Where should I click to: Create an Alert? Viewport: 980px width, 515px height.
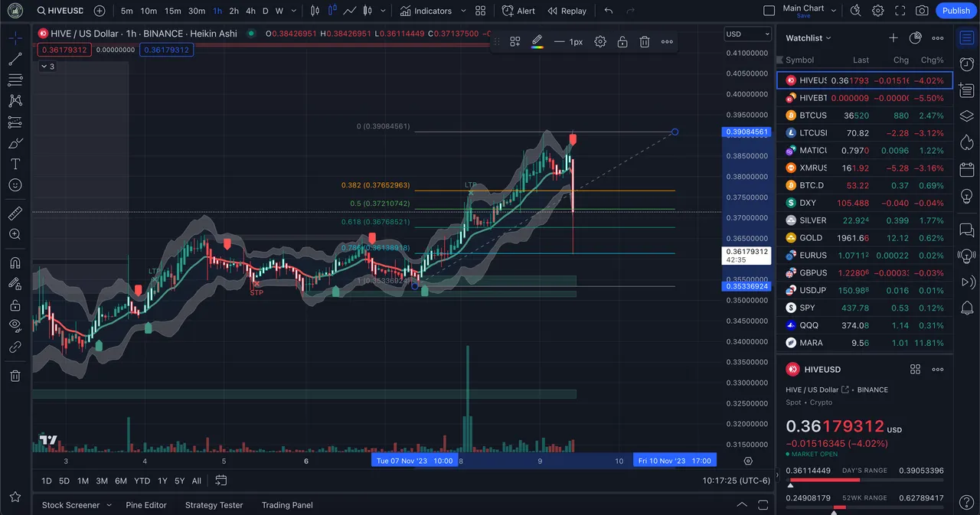pos(519,11)
